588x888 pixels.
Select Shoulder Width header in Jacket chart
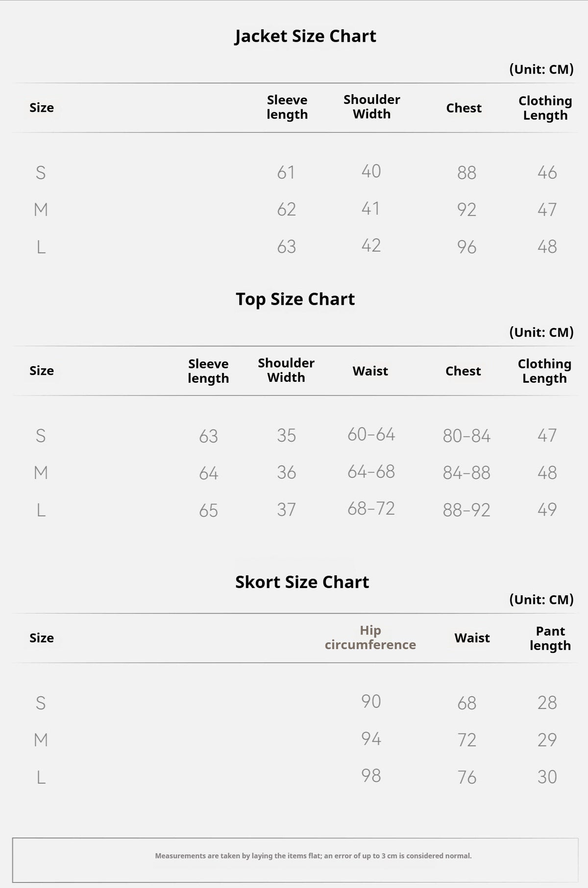click(x=372, y=107)
